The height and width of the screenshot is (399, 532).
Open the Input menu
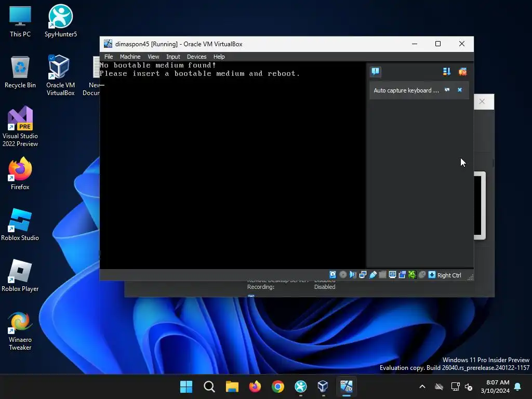point(173,57)
